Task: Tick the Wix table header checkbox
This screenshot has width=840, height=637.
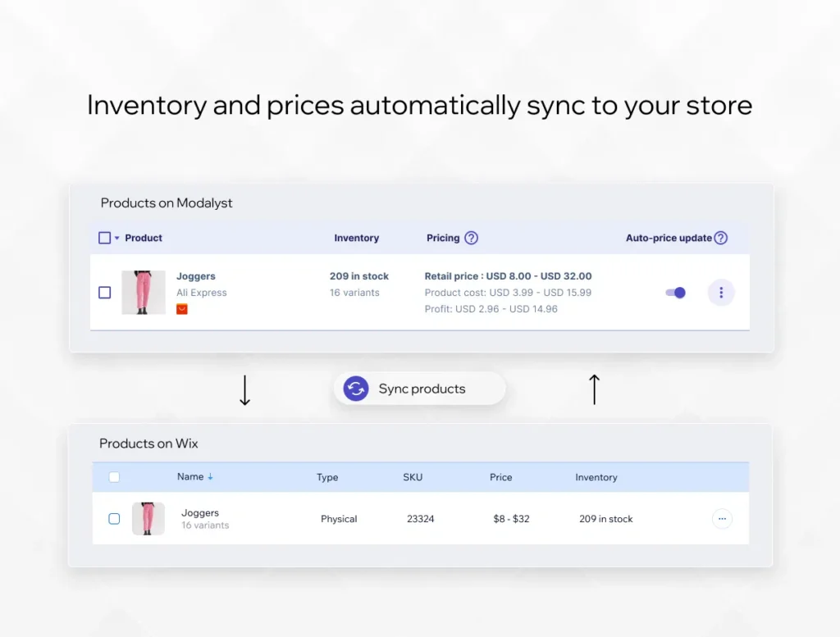Action: 114,477
